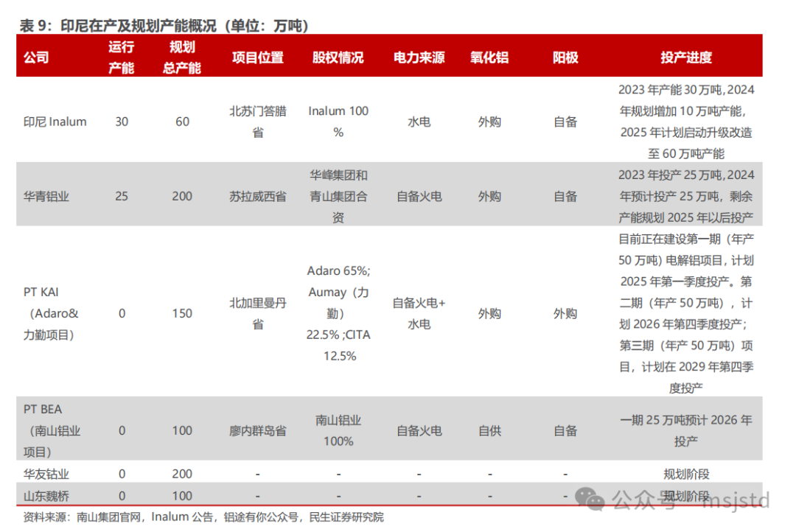Viewport: 796px width, 532px height.
Task: Select progress text '一期 25 万吨预计 2026 年投产'
Action: point(686,431)
